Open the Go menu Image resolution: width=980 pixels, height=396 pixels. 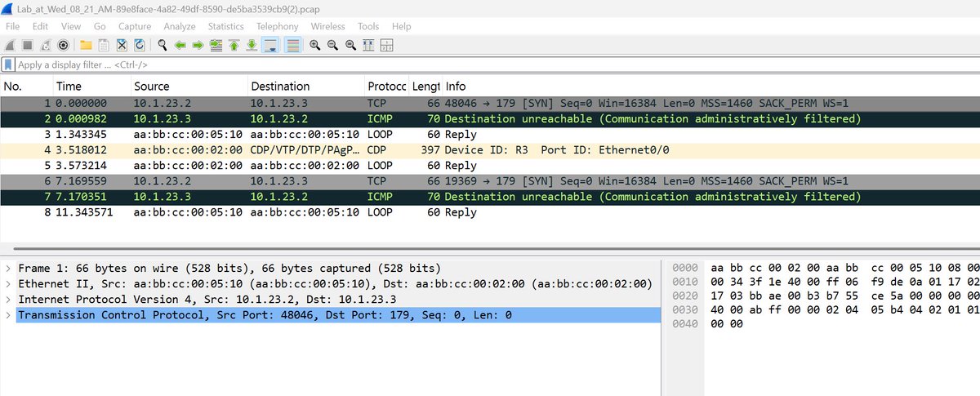[100, 27]
